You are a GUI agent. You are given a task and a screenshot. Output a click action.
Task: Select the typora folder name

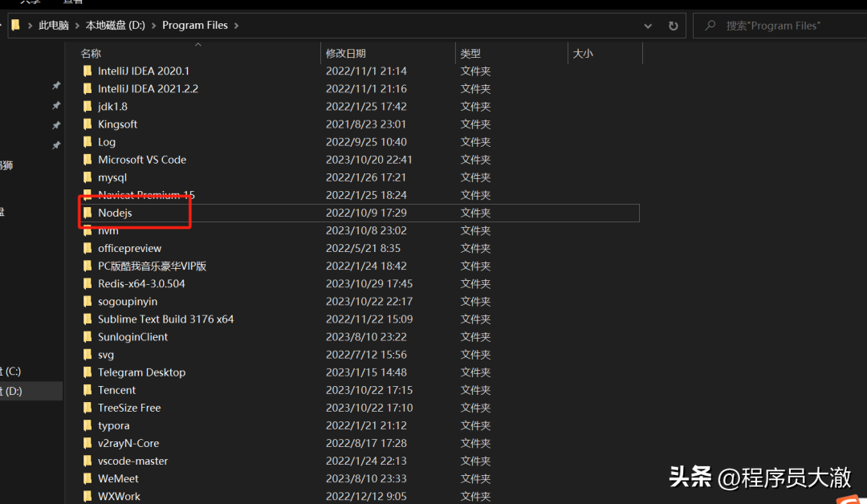point(113,425)
